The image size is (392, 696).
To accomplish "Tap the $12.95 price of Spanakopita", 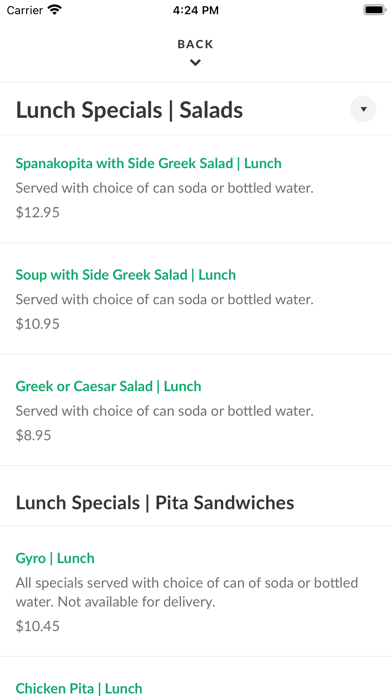I will (x=38, y=213).
